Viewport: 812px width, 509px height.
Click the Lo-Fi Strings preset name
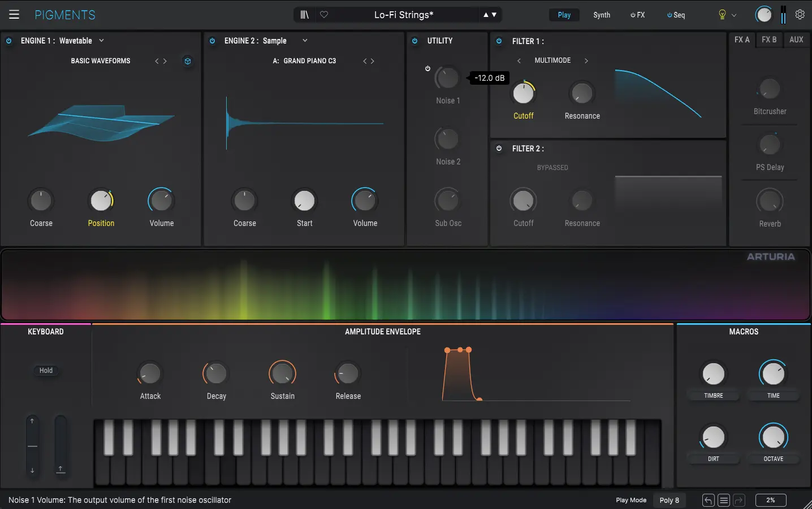coord(403,15)
